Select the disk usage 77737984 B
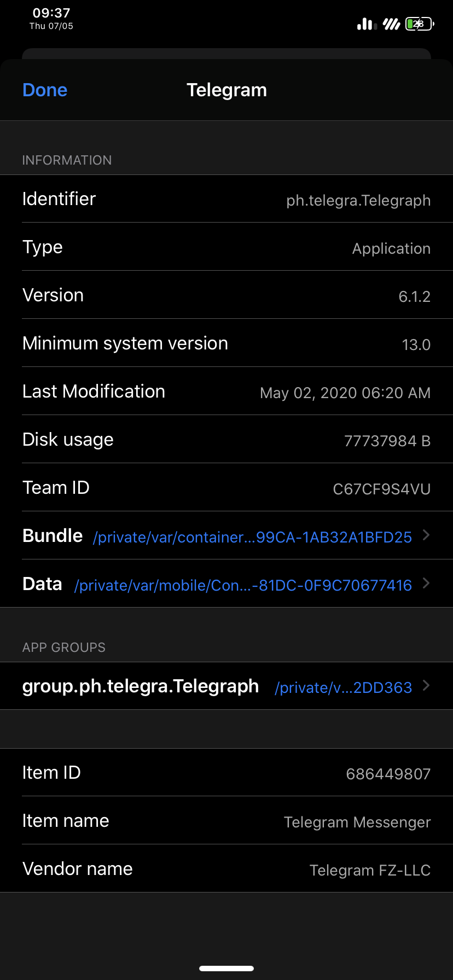This screenshot has width=453, height=980. pyautogui.click(x=387, y=441)
